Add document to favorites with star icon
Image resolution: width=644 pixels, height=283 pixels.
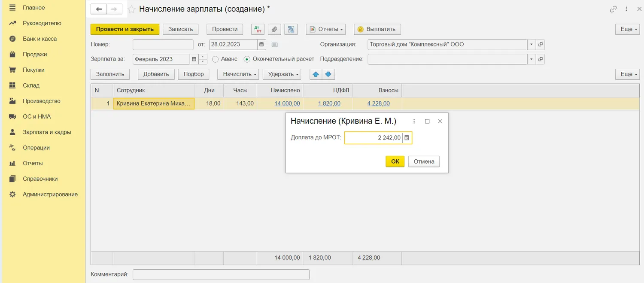point(131,9)
